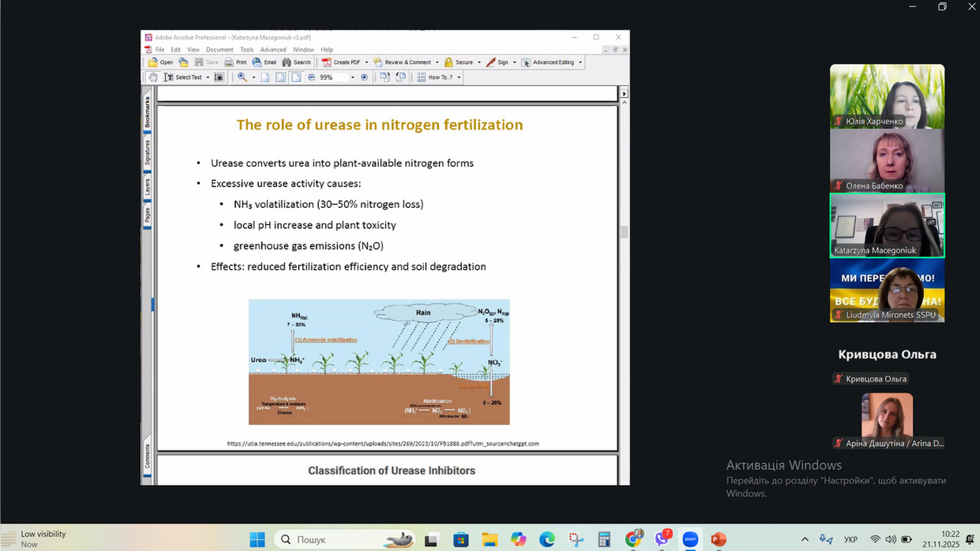
Task: Open the Advanced menu
Action: tap(273, 49)
